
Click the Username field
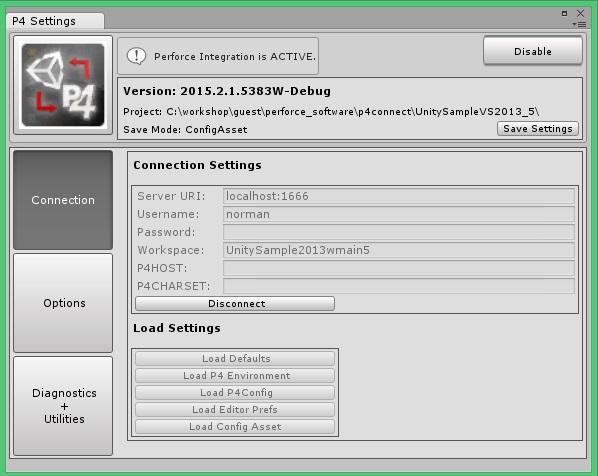[x=399, y=214]
